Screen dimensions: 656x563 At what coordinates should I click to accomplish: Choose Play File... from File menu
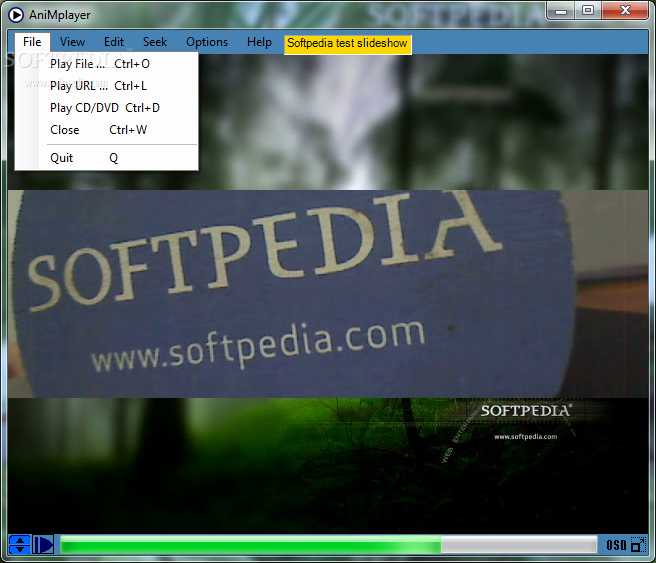coord(107,64)
